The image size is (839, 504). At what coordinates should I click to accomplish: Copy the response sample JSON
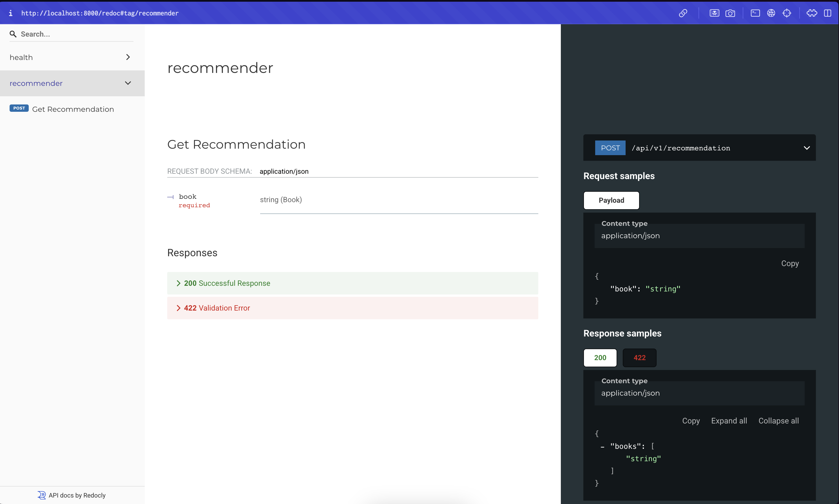(691, 421)
